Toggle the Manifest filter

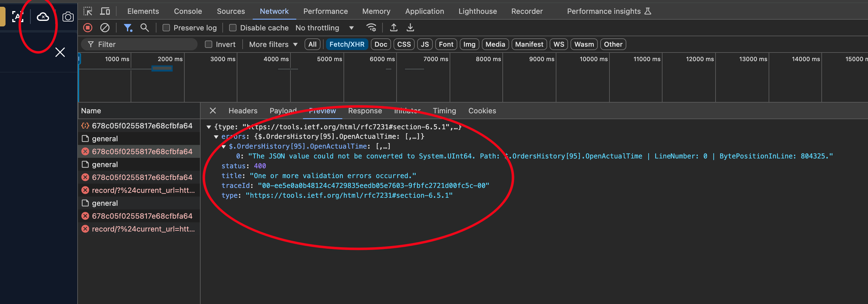click(529, 44)
